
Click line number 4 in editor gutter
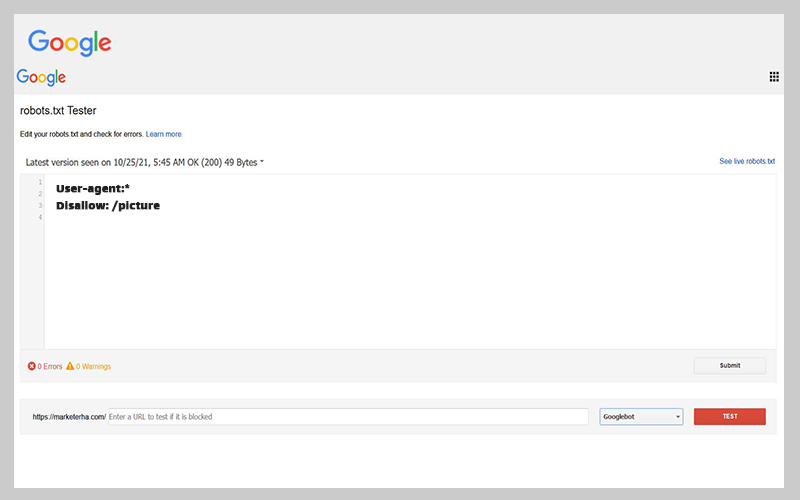[x=40, y=217]
